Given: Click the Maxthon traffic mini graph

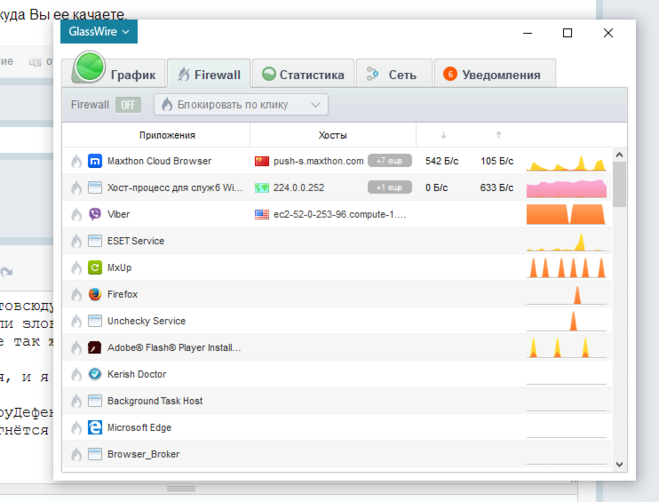Looking at the screenshot, I should [x=566, y=162].
